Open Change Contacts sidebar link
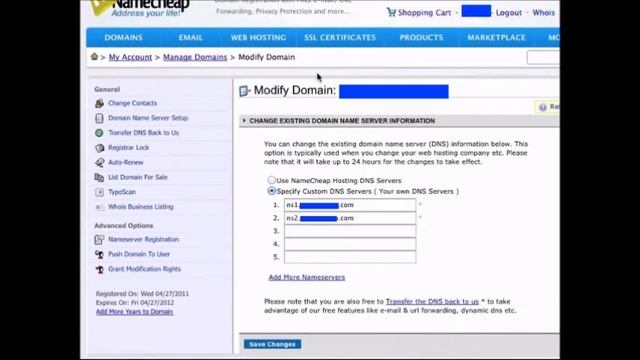 pos(132,103)
